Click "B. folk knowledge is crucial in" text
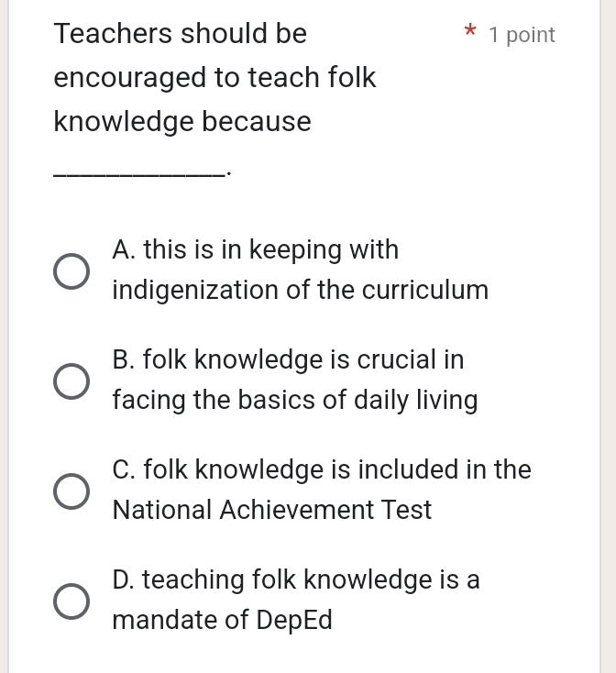 (x=288, y=359)
